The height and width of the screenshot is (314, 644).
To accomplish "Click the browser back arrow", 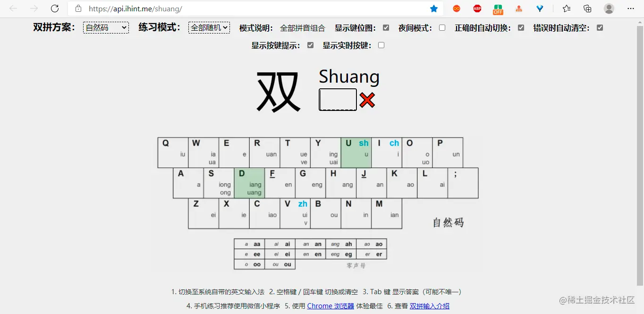I will point(13,8).
